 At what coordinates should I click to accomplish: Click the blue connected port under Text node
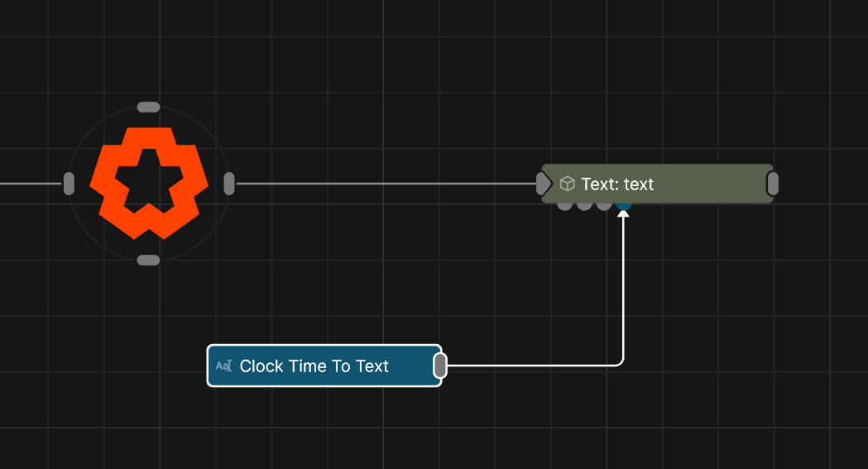(624, 204)
